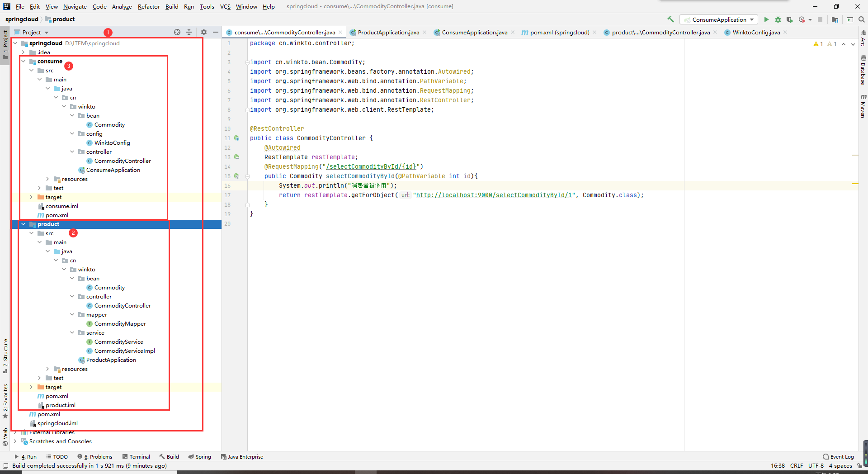Expand Scratches and Consoles
Image resolution: width=868 pixels, height=474 pixels.
15,441
